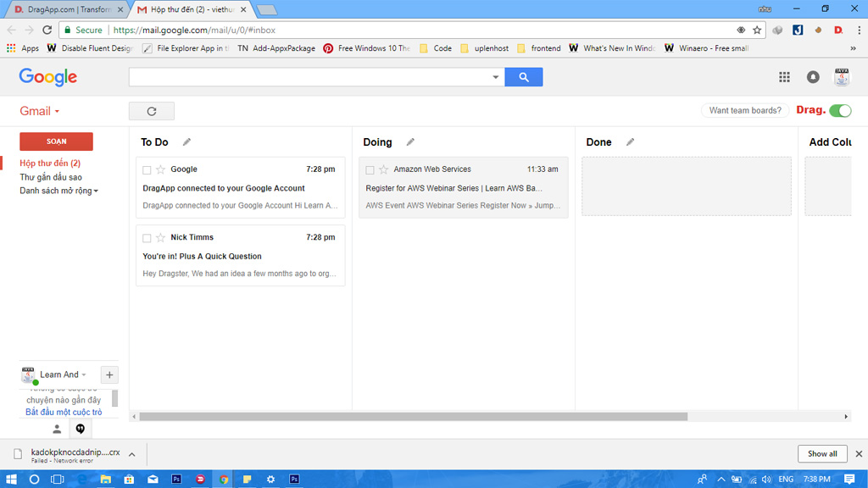Open You're in! Plus A Quick Question

[x=202, y=256]
